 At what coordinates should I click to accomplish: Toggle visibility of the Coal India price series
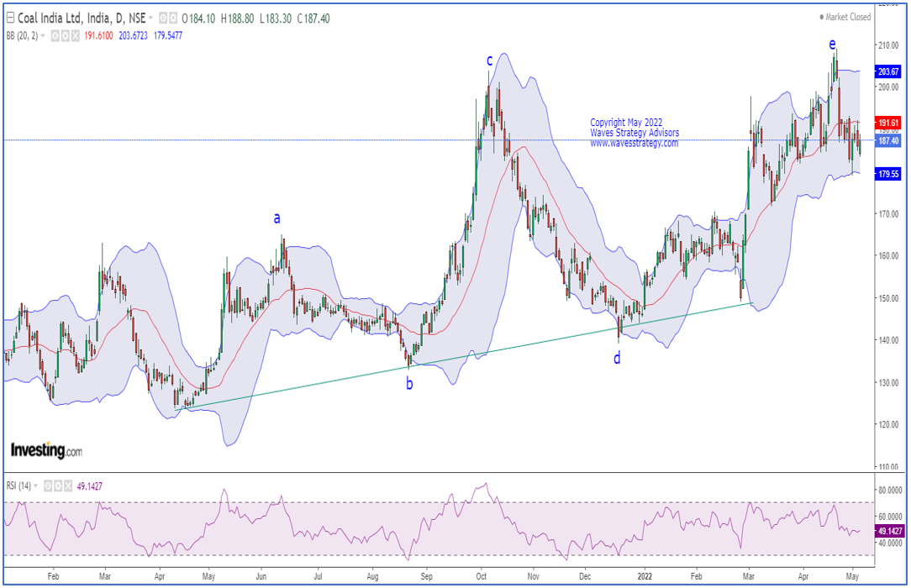click(163, 18)
